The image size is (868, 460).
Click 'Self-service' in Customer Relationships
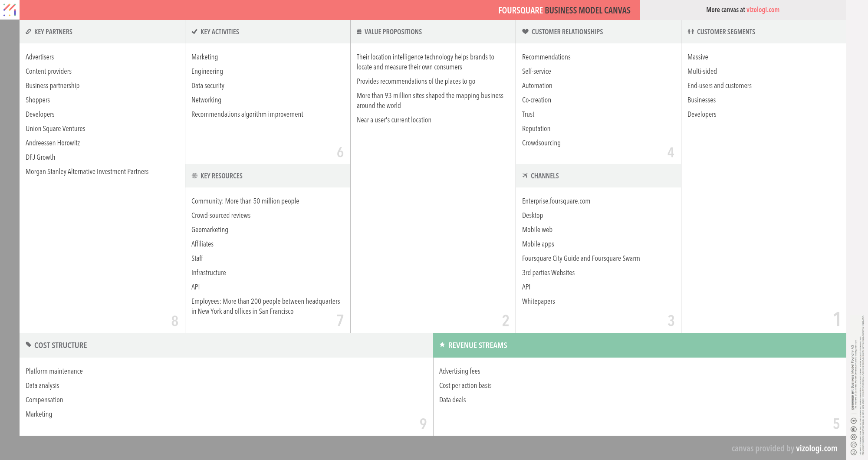pos(536,71)
